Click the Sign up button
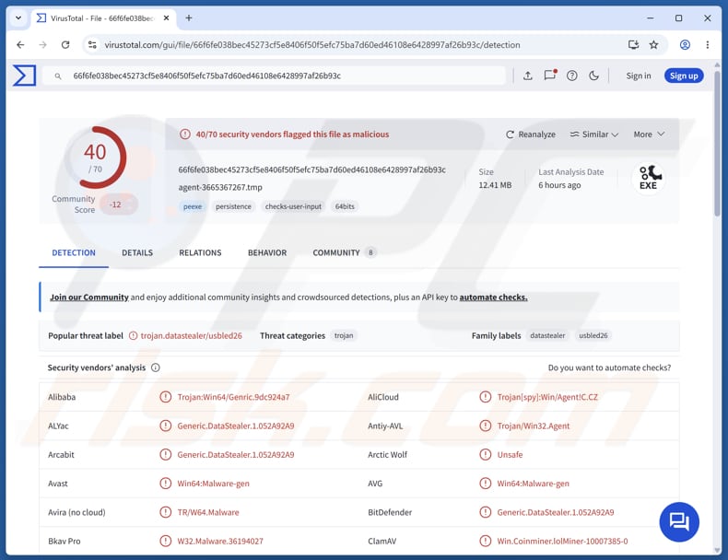The width and height of the screenshot is (728, 560). click(684, 76)
